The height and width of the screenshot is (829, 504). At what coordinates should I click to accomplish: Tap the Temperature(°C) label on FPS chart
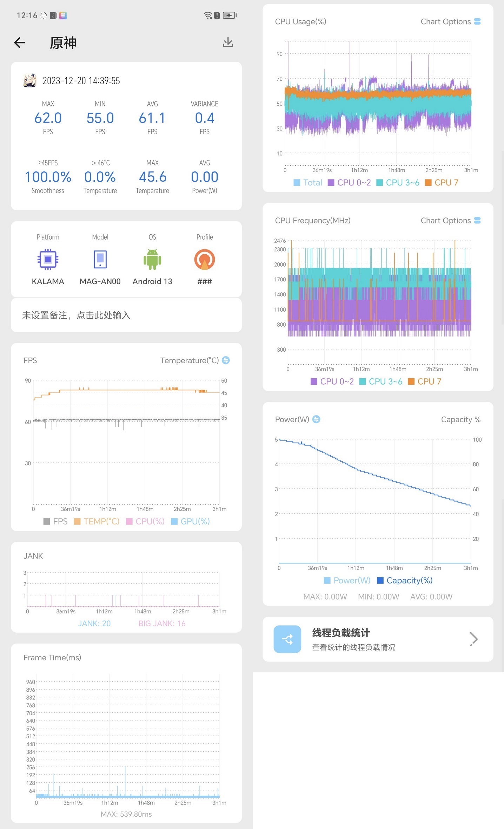tap(190, 360)
